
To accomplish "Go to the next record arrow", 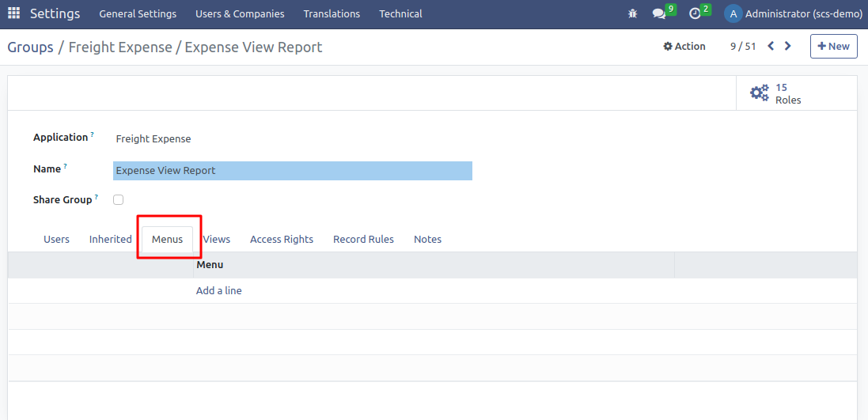I will pos(787,46).
